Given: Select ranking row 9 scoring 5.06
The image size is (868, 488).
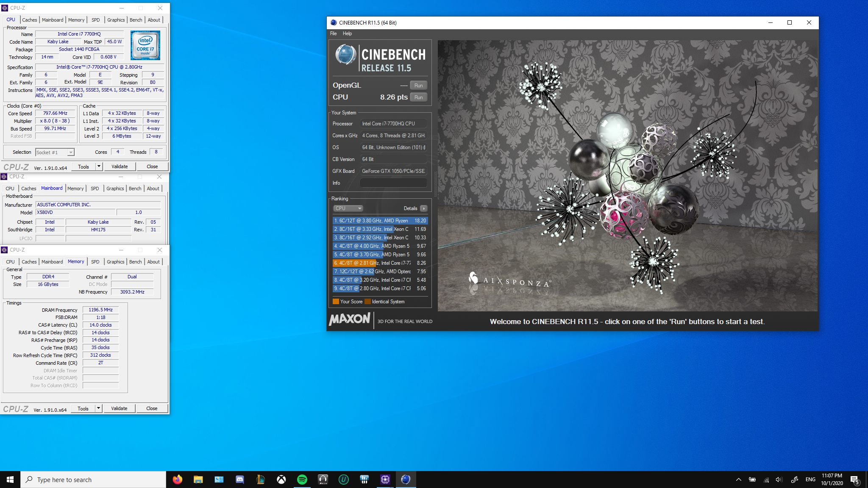Looking at the screenshot, I should [380, 288].
